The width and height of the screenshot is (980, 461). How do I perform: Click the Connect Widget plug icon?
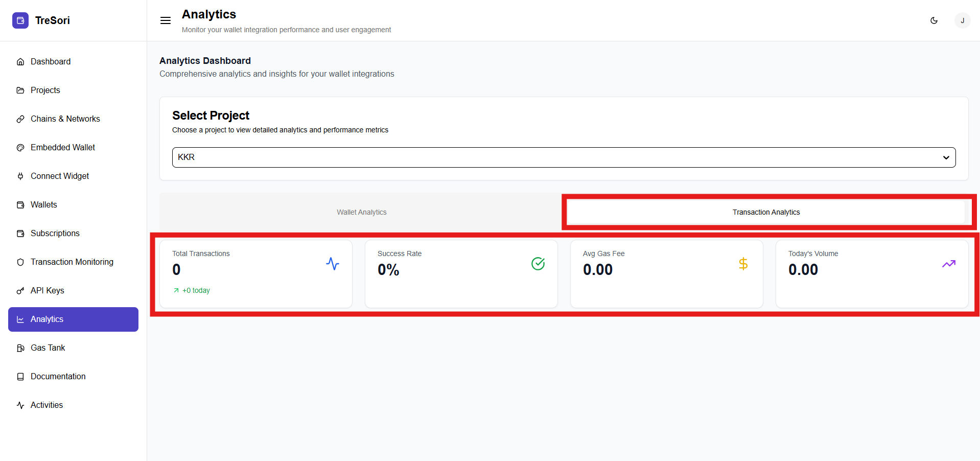[x=20, y=176]
